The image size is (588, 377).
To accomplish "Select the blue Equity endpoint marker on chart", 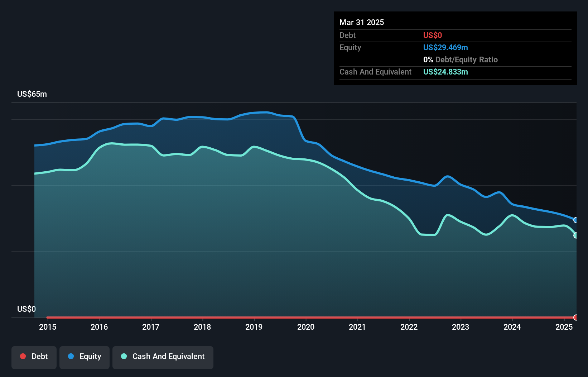I will pos(575,220).
